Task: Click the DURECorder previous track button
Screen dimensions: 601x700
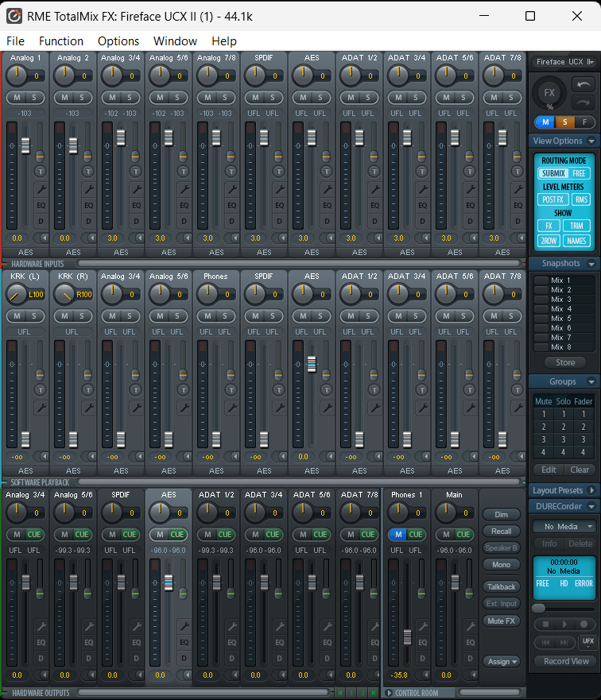Action: [545, 643]
